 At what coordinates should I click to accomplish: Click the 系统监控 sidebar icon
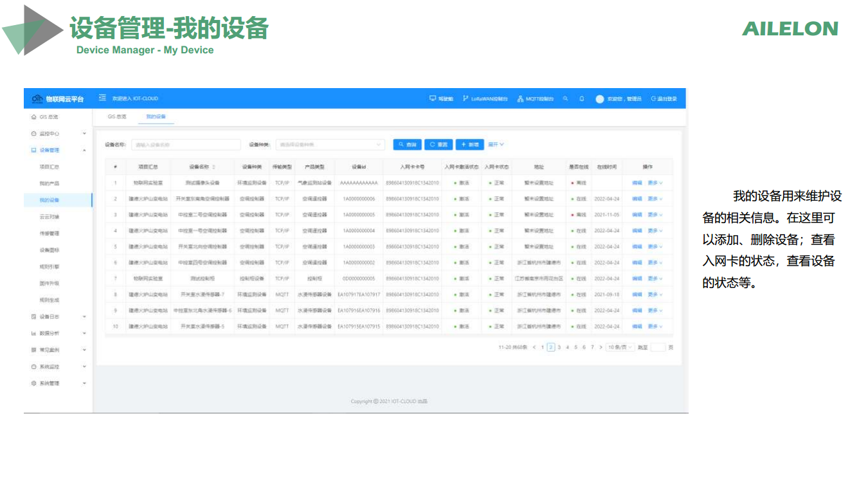click(x=34, y=367)
